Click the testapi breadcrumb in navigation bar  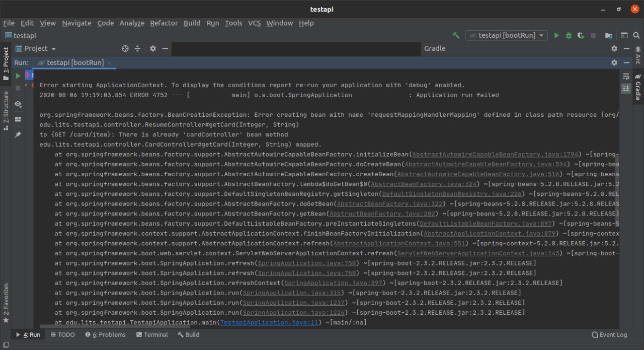(x=21, y=36)
